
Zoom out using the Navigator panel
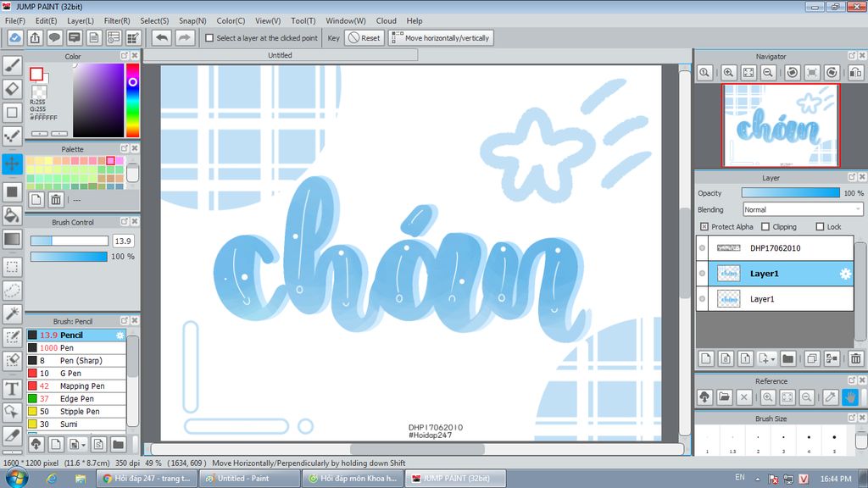coord(768,73)
